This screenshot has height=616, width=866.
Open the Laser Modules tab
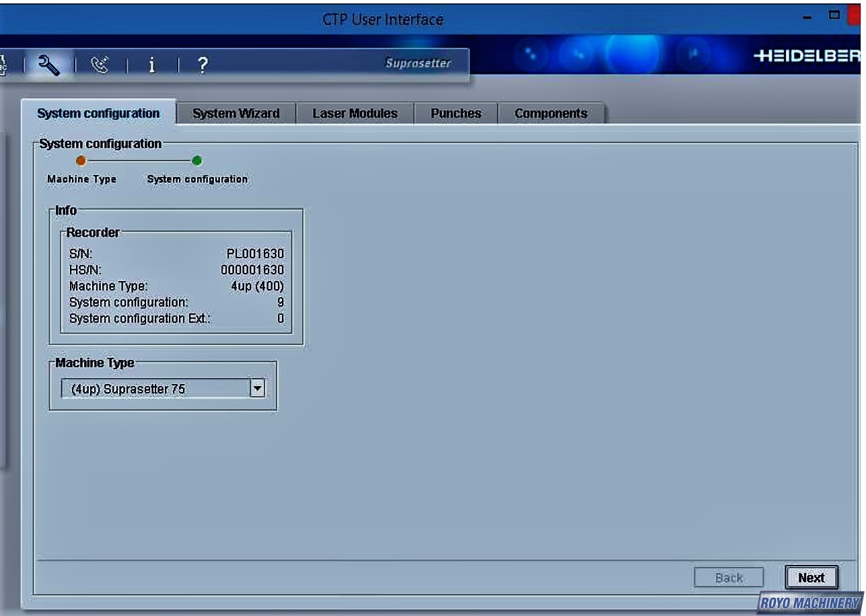click(355, 114)
